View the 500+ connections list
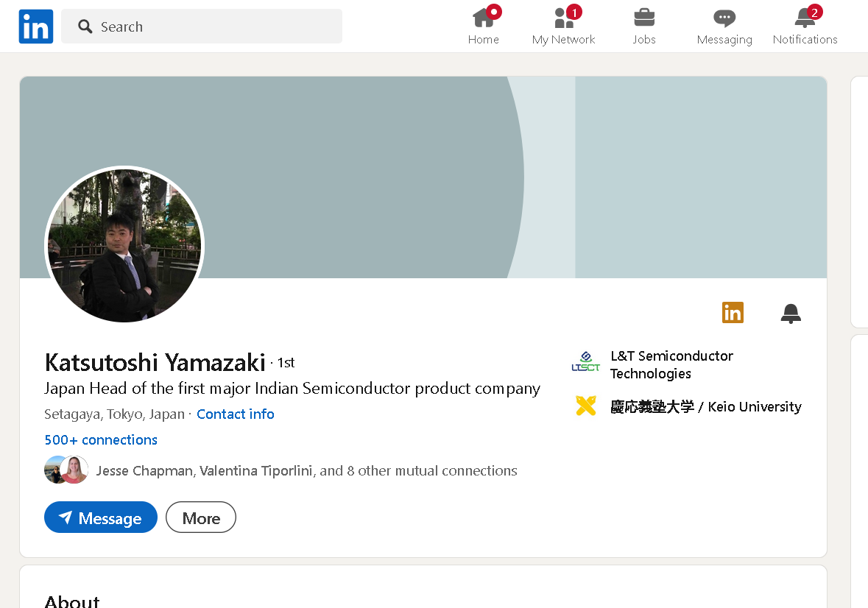Image resolution: width=868 pixels, height=608 pixels. coord(101,440)
